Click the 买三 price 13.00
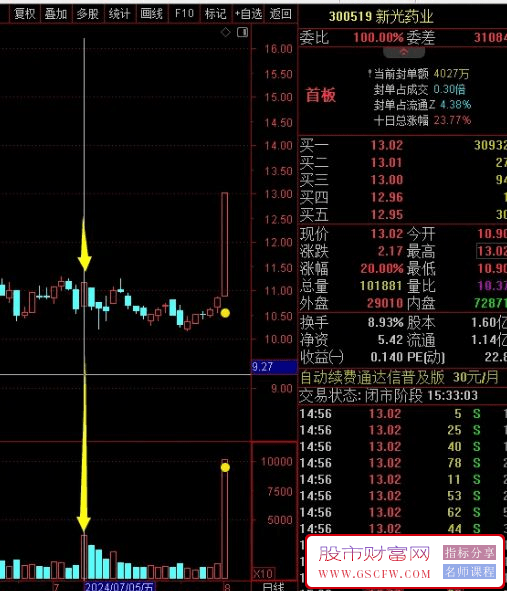The image size is (507, 591). [x=386, y=180]
